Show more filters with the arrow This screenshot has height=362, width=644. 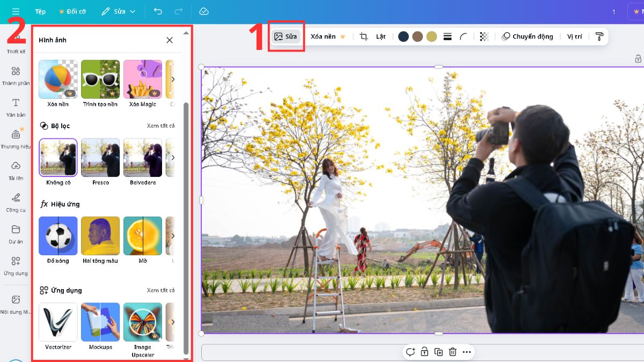pyautogui.click(x=173, y=158)
